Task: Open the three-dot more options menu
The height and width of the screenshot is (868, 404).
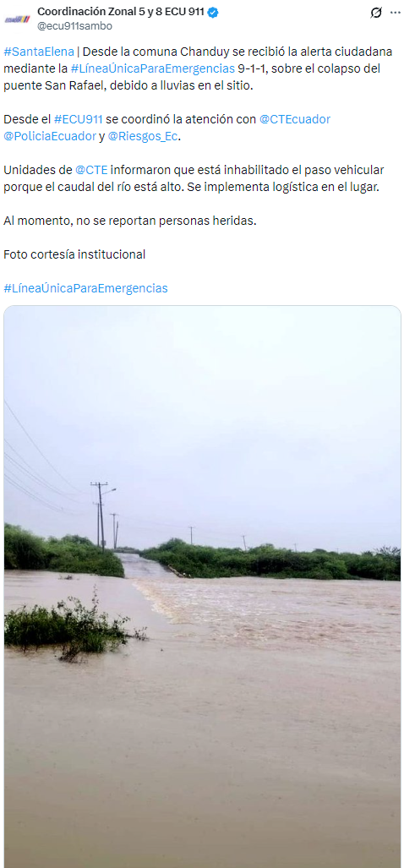Action: [x=396, y=12]
